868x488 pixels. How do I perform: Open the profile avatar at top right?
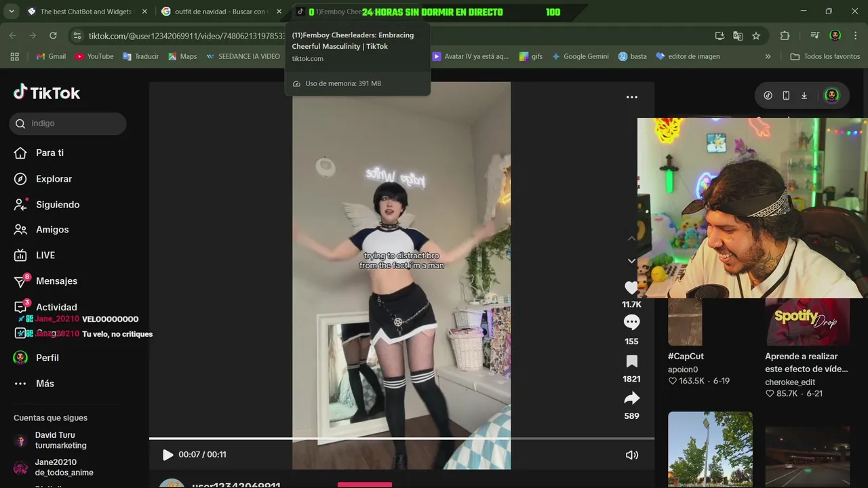pos(831,96)
